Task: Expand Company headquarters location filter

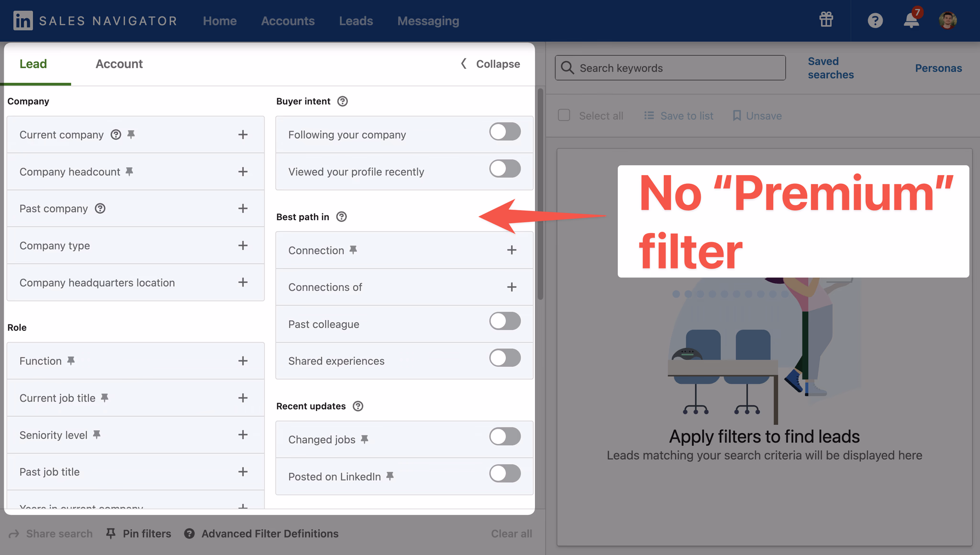Action: 243,282
